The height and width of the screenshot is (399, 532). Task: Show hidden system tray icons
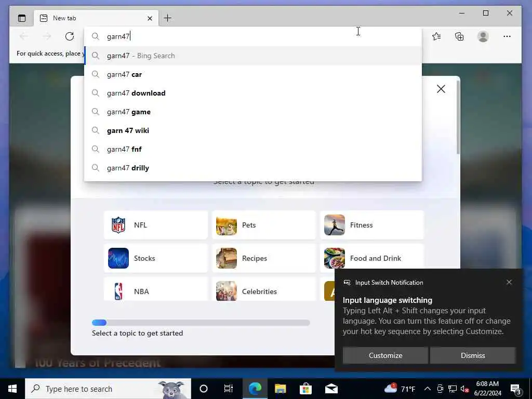tap(428, 389)
